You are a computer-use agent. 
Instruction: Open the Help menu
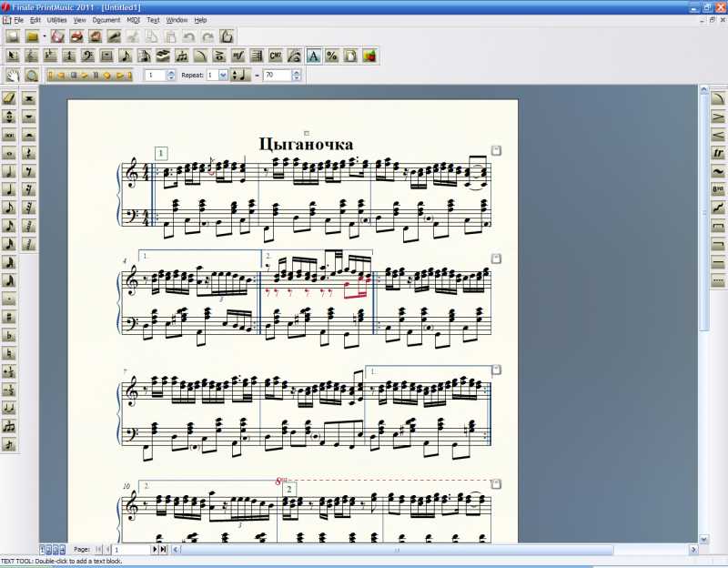click(200, 20)
